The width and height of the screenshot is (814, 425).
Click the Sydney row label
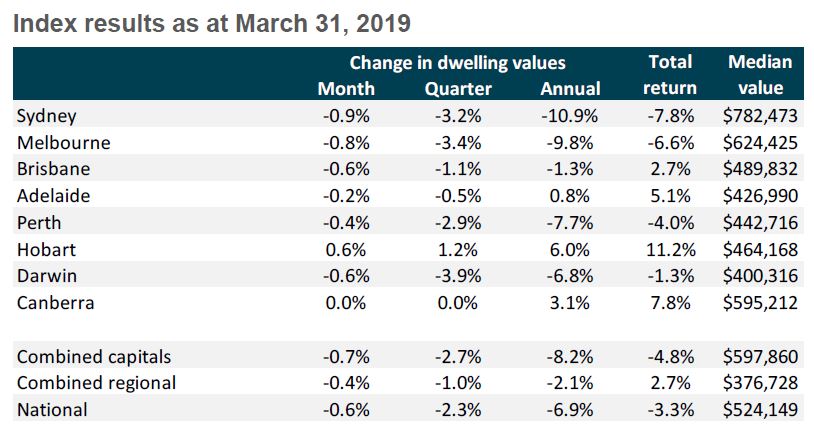coord(47,117)
